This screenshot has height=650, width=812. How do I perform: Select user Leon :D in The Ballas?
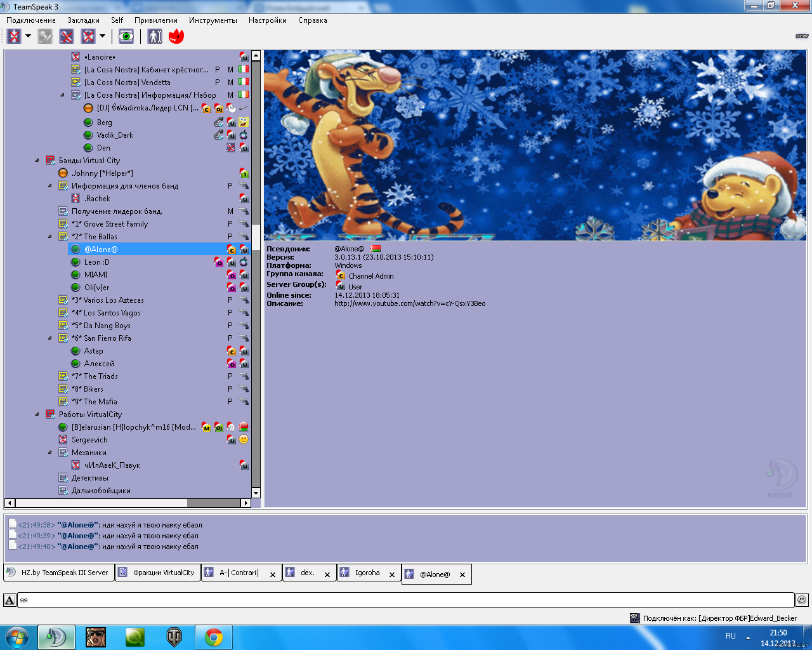click(96, 262)
